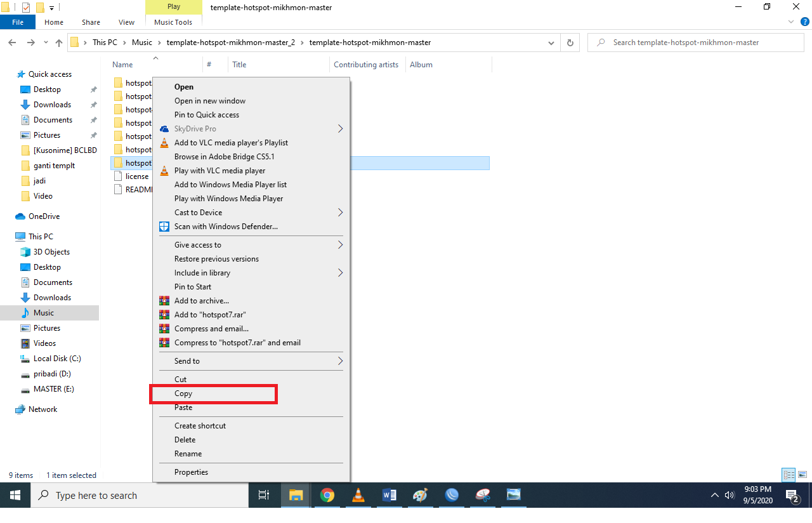Image resolution: width=812 pixels, height=523 pixels.
Task: Open the Music Tools ribbon tab
Action: click(x=173, y=22)
